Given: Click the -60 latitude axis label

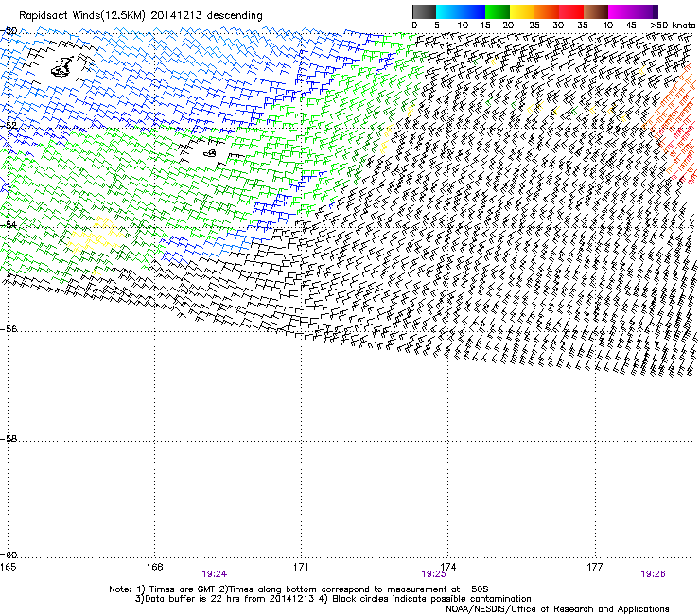Looking at the screenshot, I should click(x=9, y=555).
